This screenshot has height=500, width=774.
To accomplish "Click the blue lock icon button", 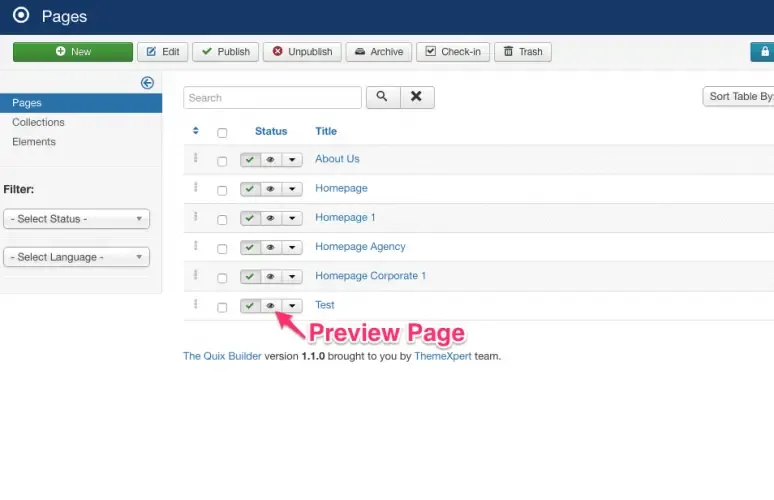I will coord(763,52).
